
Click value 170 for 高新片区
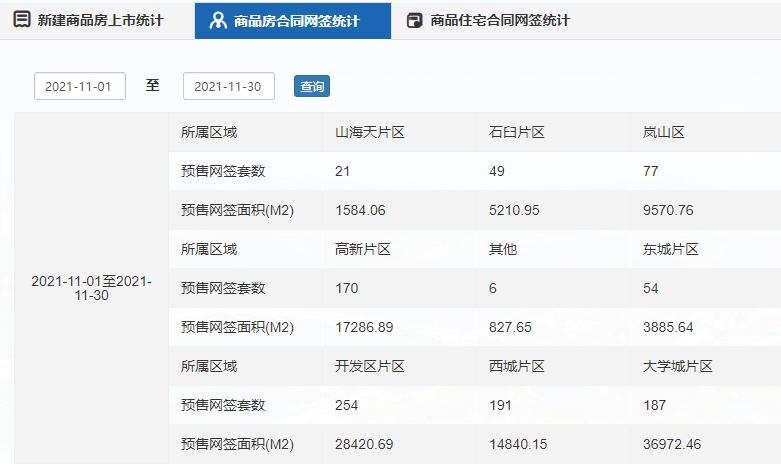(x=346, y=288)
